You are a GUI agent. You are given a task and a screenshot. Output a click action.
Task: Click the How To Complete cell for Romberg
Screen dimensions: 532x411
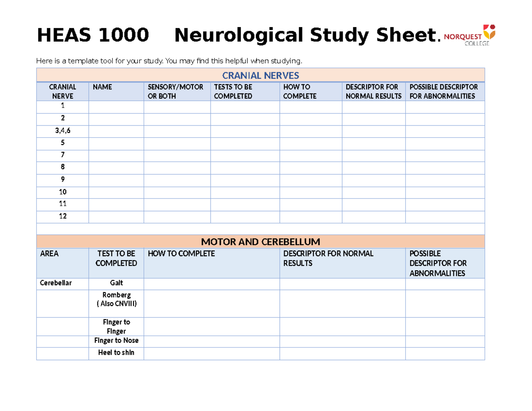click(x=212, y=304)
